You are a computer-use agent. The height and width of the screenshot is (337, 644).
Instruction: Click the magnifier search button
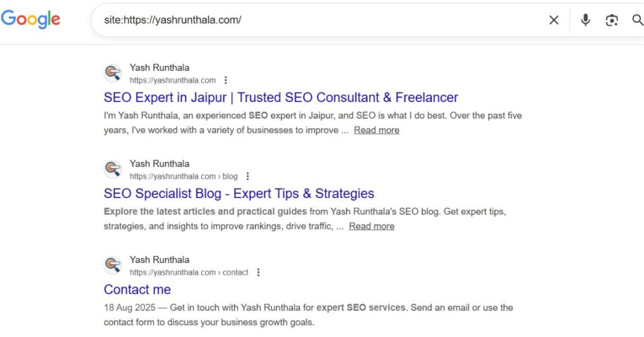coord(637,20)
